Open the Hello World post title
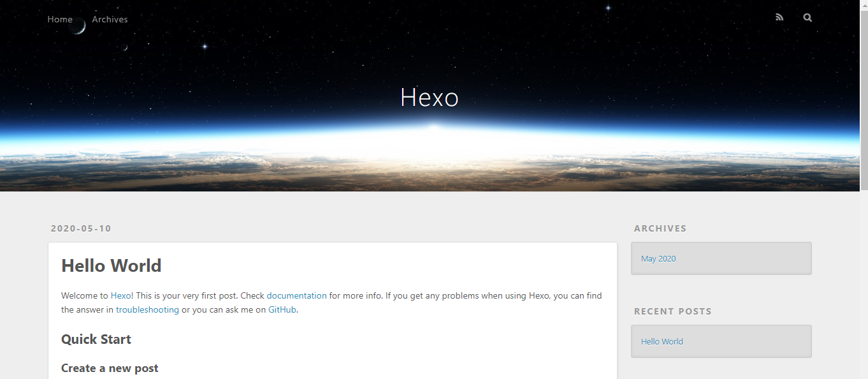 [112, 265]
